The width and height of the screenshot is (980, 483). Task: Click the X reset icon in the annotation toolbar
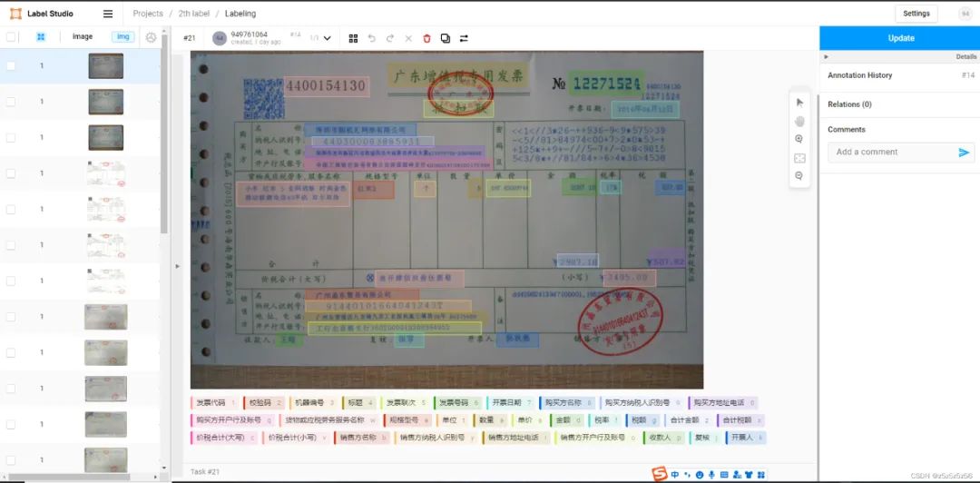408,38
